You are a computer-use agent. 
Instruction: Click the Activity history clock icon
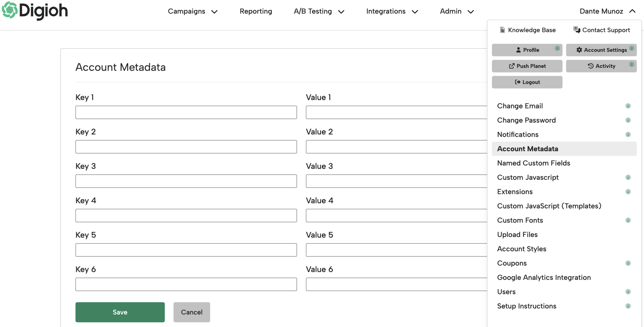(x=590, y=66)
